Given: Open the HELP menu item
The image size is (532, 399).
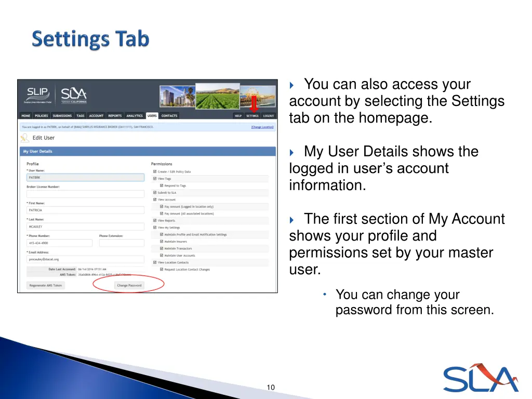Looking at the screenshot, I should coord(238,116).
